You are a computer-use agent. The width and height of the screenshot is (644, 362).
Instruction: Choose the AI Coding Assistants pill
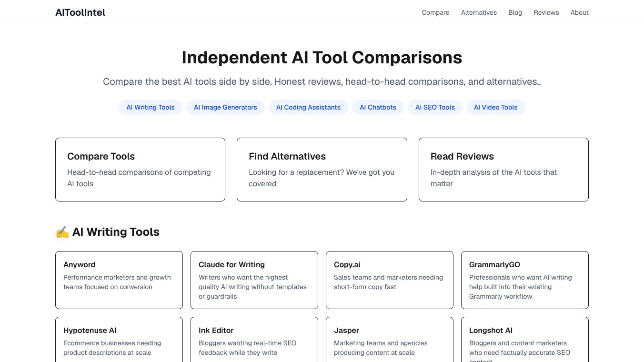308,107
